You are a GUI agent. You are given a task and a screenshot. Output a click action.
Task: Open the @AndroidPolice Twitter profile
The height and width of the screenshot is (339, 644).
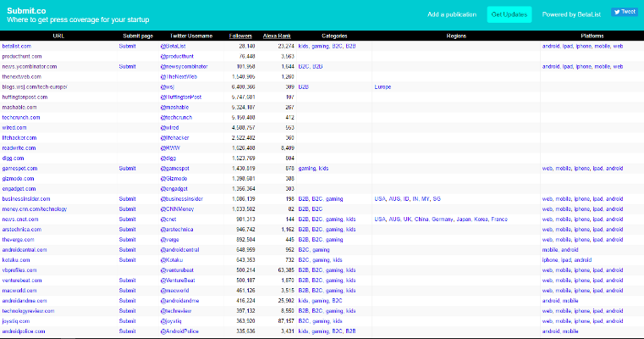click(x=179, y=331)
